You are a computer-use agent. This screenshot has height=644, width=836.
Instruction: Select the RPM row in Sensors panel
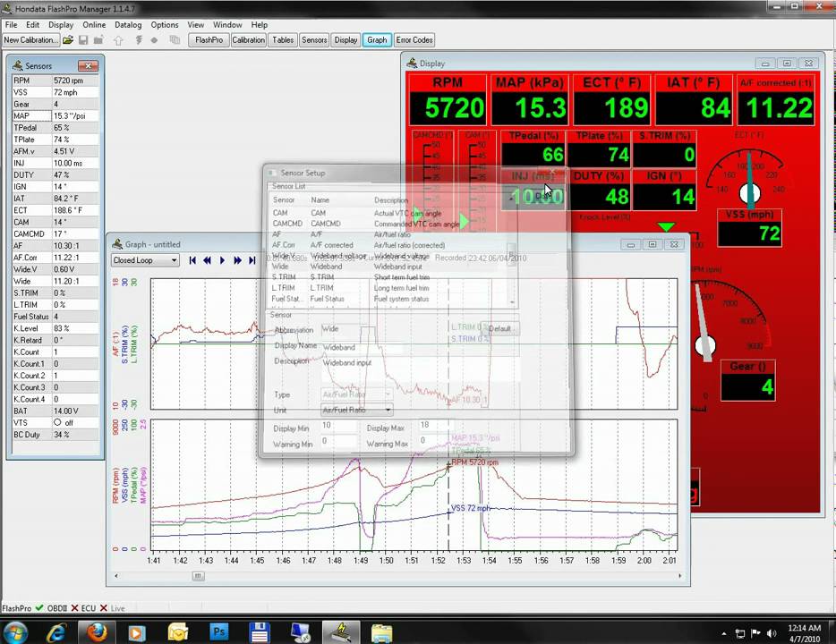pyautogui.click(x=55, y=80)
